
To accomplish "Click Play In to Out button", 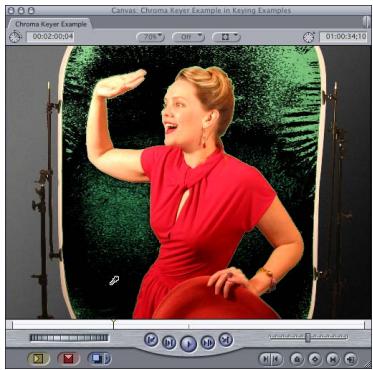I will click(x=169, y=343).
